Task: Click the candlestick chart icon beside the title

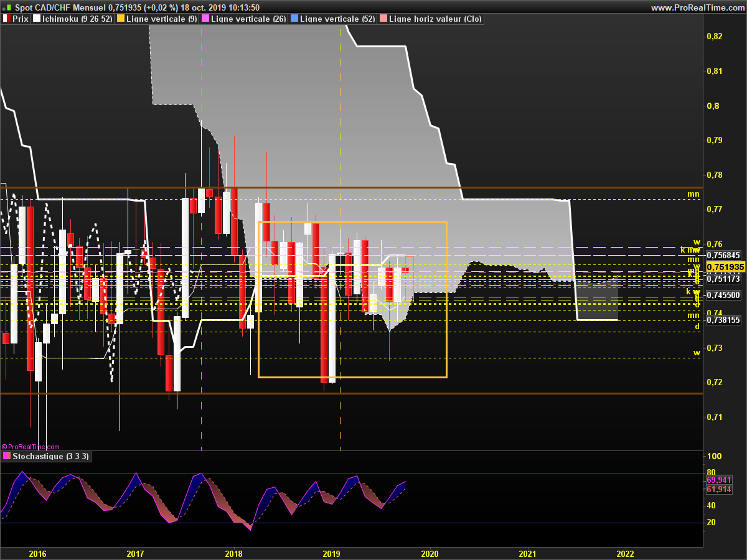Action: 6,7
